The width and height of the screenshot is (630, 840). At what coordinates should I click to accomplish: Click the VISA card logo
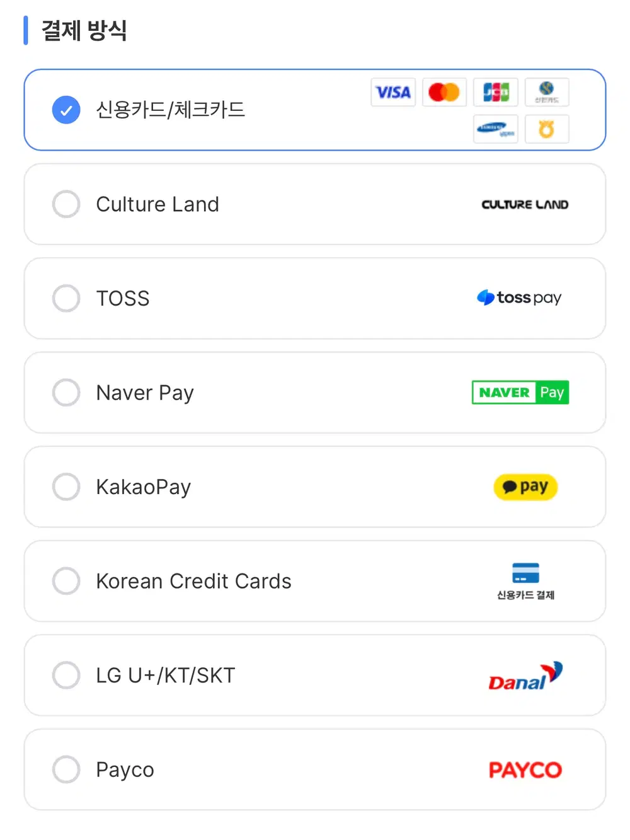tap(393, 93)
